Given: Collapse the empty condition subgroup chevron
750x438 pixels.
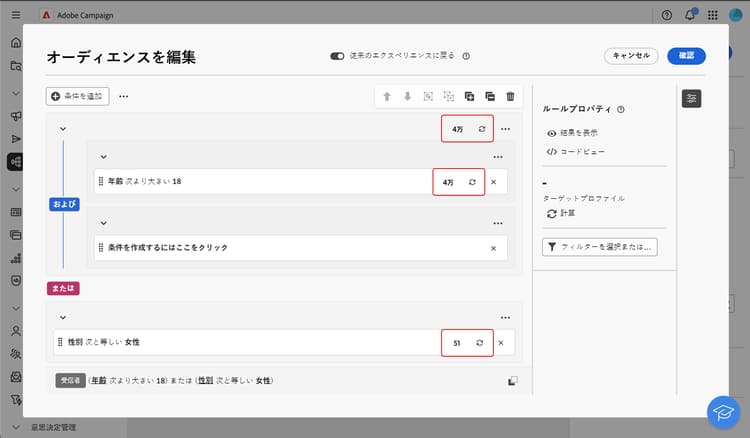Looking at the screenshot, I should coord(103,223).
